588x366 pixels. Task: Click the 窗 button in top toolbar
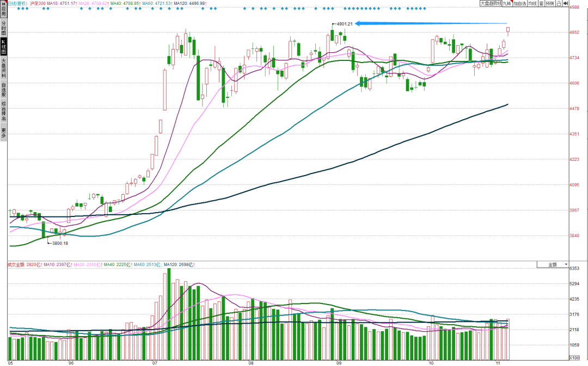click(x=542, y=3)
